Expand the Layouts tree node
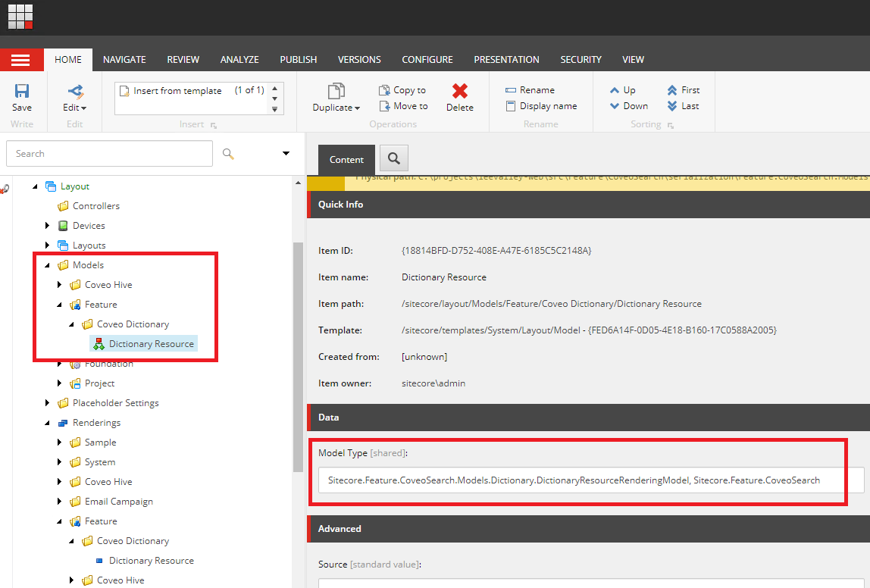This screenshot has width=870, height=588. (x=48, y=246)
